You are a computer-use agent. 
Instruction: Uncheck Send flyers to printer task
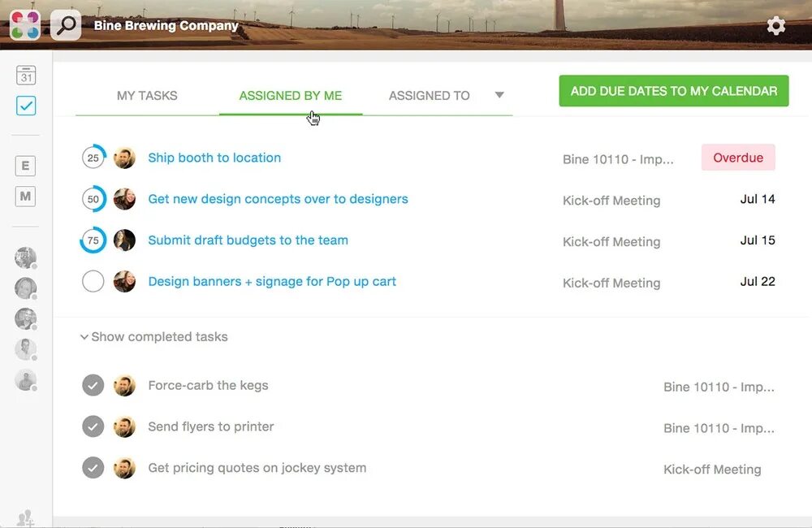pos(93,426)
